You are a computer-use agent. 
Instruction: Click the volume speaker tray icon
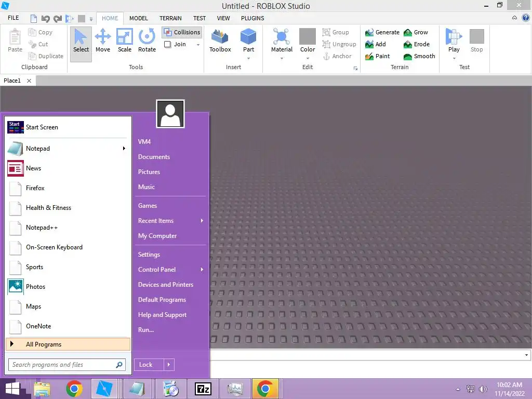pos(483,389)
